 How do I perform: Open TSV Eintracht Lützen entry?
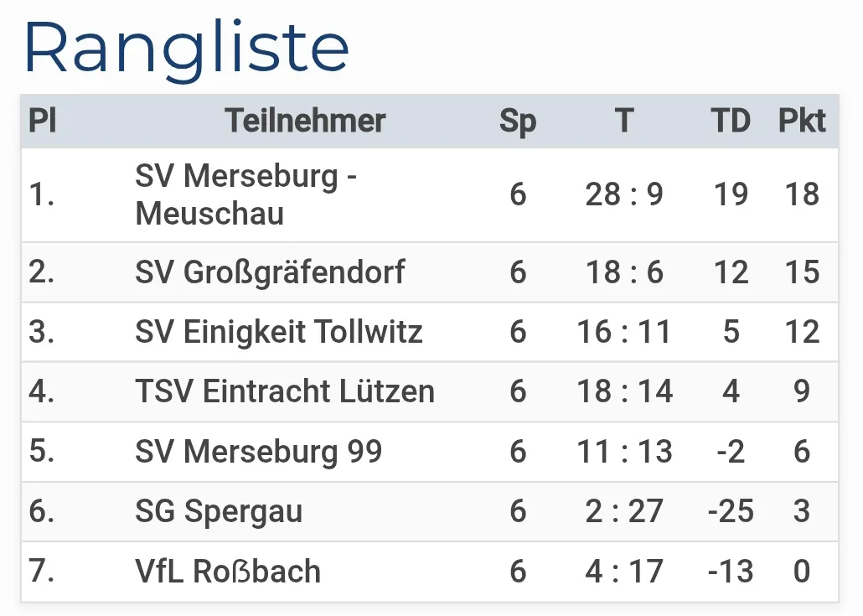point(284,391)
